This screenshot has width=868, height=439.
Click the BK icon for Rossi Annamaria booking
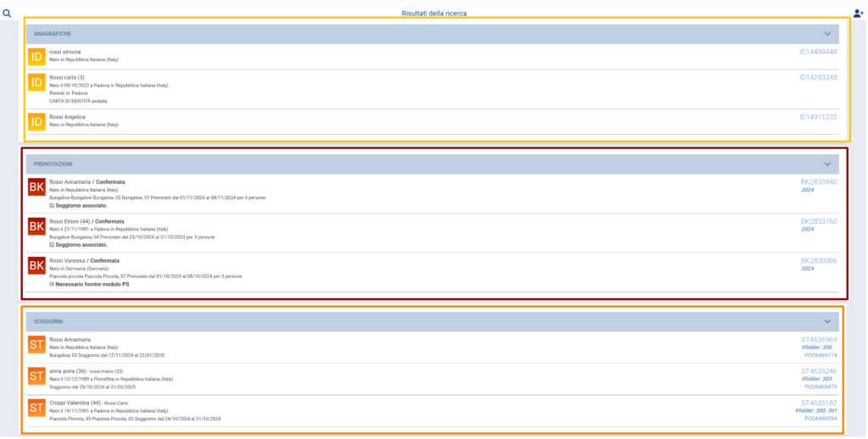(36, 187)
